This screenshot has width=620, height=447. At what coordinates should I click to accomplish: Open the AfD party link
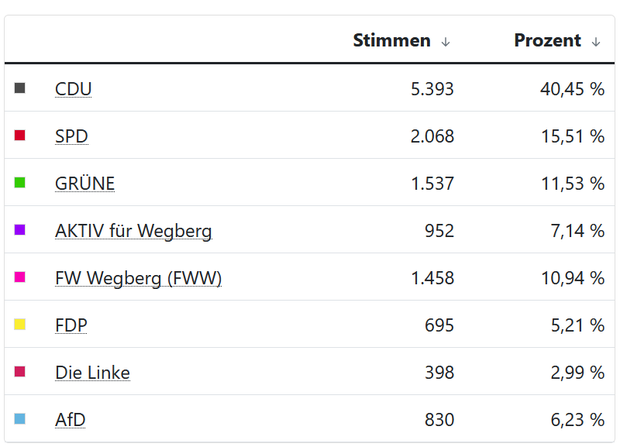point(69,420)
